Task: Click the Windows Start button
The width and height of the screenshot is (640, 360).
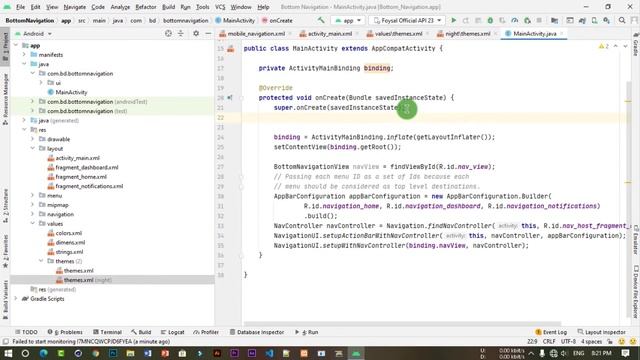Action: [x=8, y=353]
